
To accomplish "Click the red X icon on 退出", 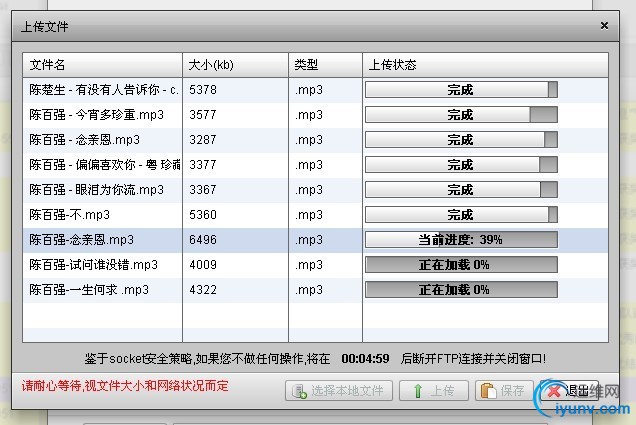I will [554, 391].
